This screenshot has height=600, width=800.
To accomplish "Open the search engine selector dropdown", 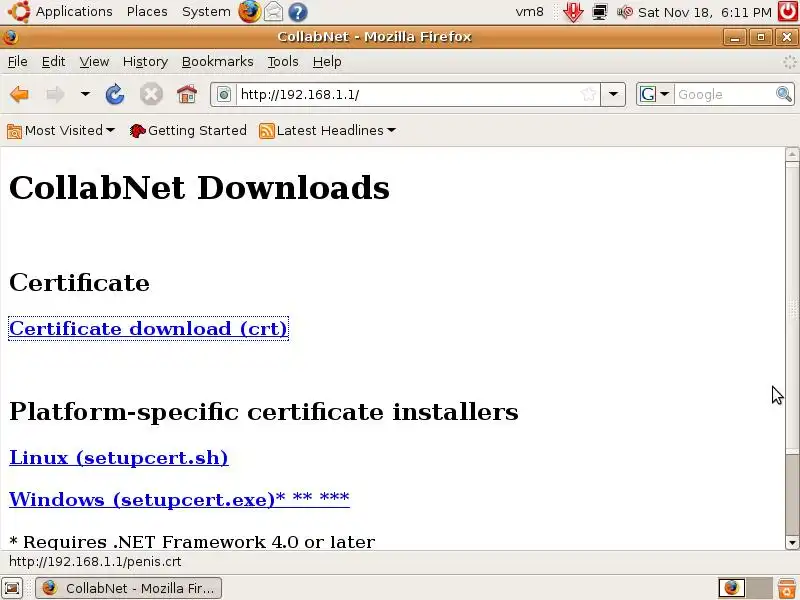I will point(655,94).
